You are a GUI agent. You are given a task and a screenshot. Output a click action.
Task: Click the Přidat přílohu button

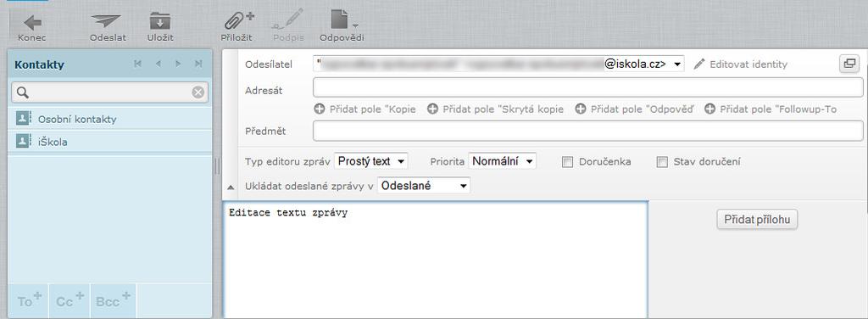[757, 220]
